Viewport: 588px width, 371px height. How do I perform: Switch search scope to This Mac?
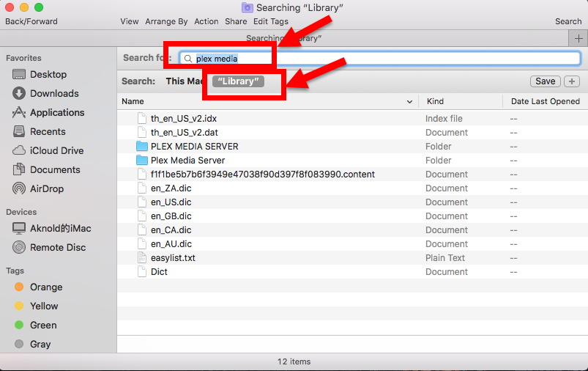point(185,81)
